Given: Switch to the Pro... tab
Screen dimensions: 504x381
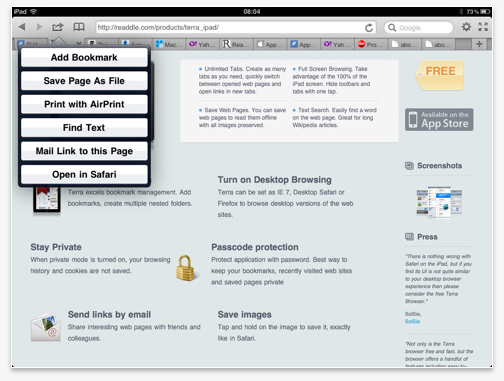Looking at the screenshot, I should tap(371, 44).
